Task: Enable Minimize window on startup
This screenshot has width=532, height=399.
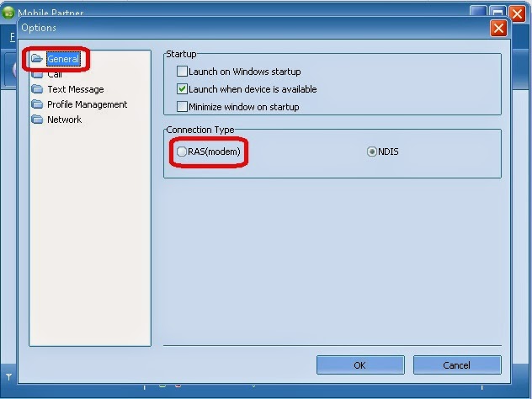Action: (x=182, y=107)
